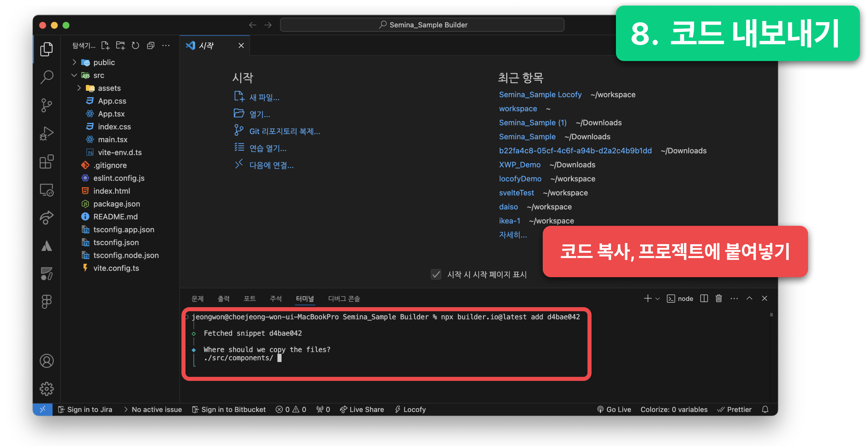Image resolution: width=868 pixels, height=446 pixels.
Task: Open recent Semina_Sample Locofy project
Action: pyautogui.click(x=540, y=94)
